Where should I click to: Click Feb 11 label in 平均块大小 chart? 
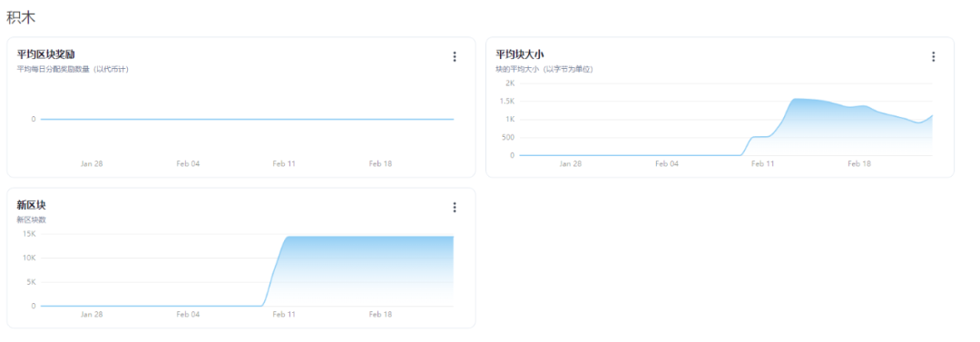coord(762,164)
